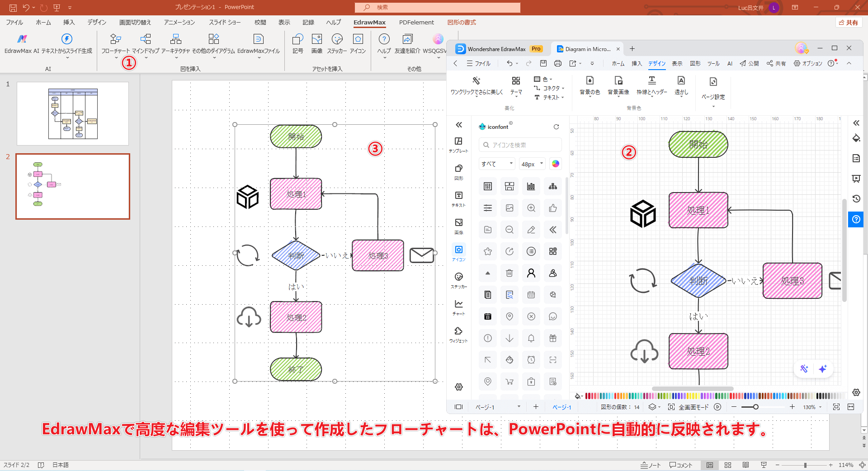Switch to デザイン tab in EdrawMax
This screenshot has width=868, height=471.
[657, 63]
